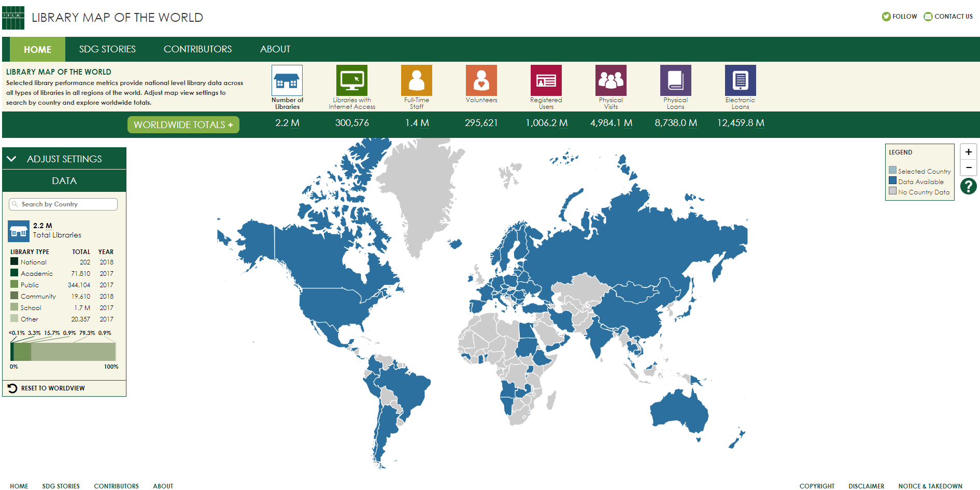
Task: Expand Worldwide Totals button
Action: point(183,124)
